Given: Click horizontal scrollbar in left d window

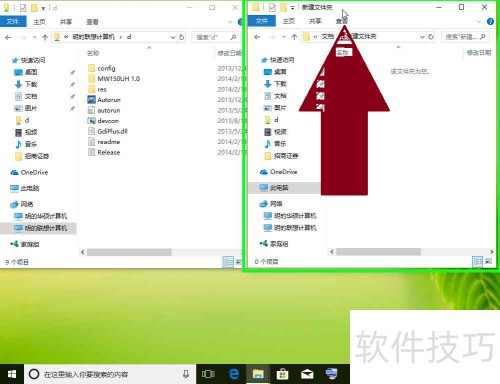Looking at the screenshot, I should tap(129, 252).
